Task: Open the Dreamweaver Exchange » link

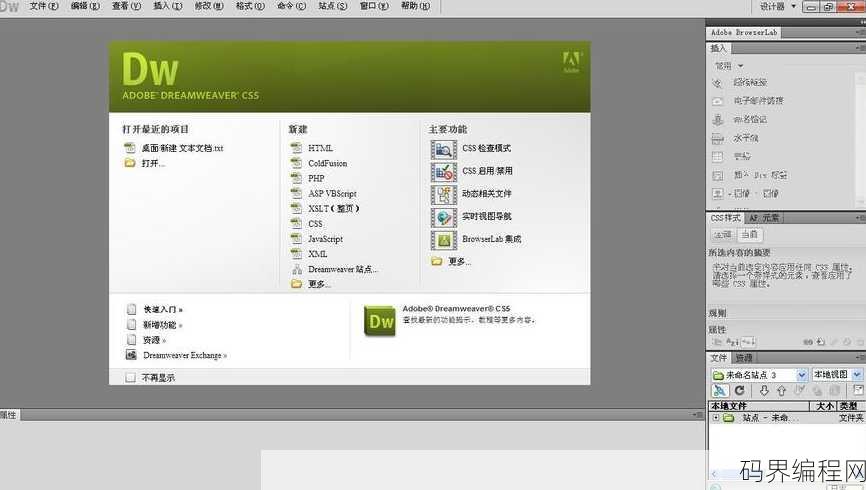Action: (x=185, y=355)
